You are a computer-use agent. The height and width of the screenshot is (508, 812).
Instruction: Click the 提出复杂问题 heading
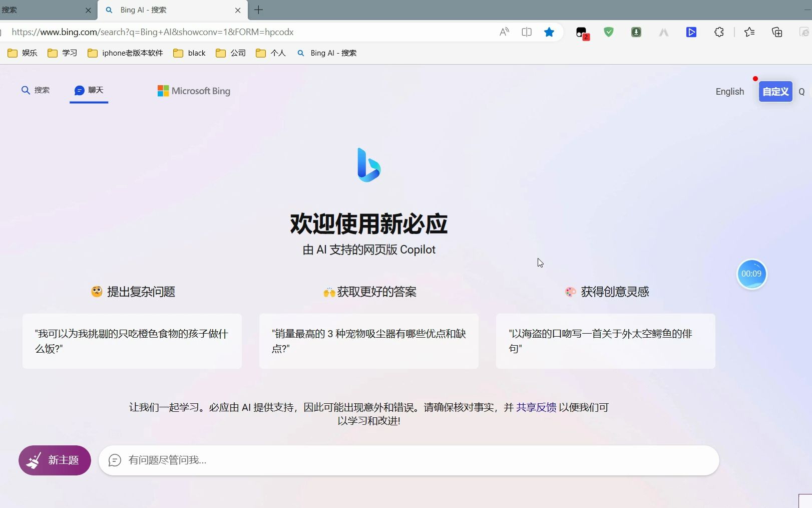pyautogui.click(x=133, y=292)
